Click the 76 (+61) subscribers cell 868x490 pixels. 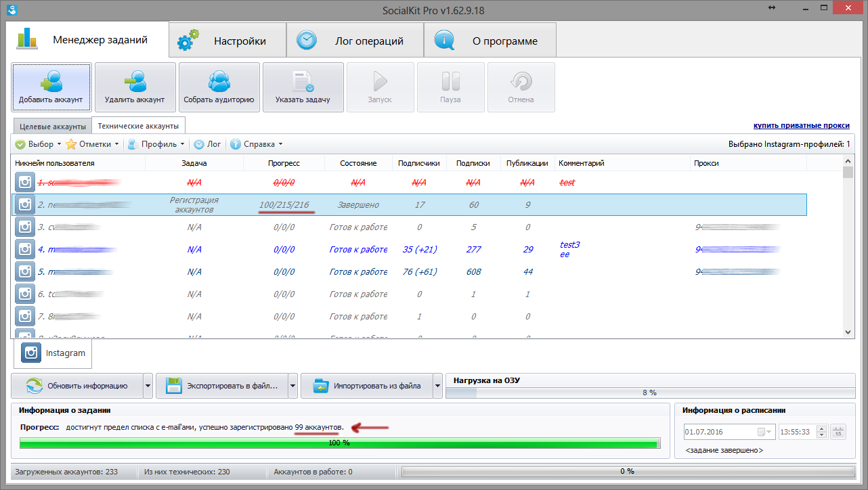[x=419, y=271]
